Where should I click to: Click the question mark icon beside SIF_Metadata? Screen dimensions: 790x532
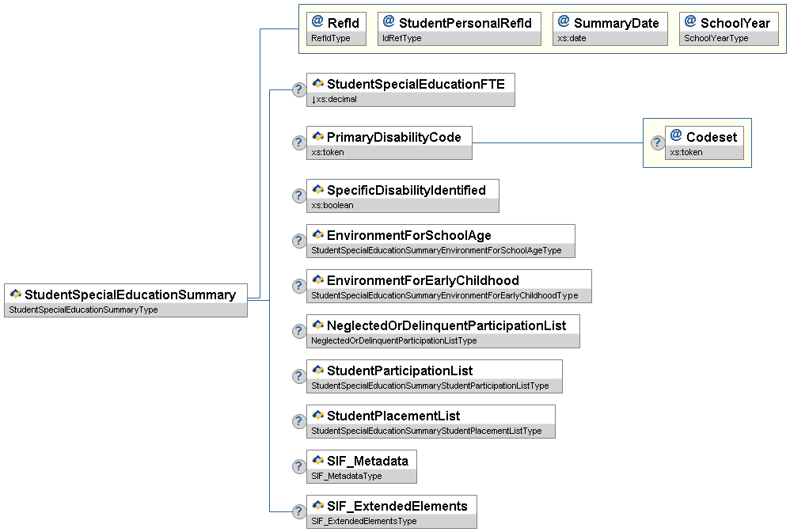click(x=298, y=467)
